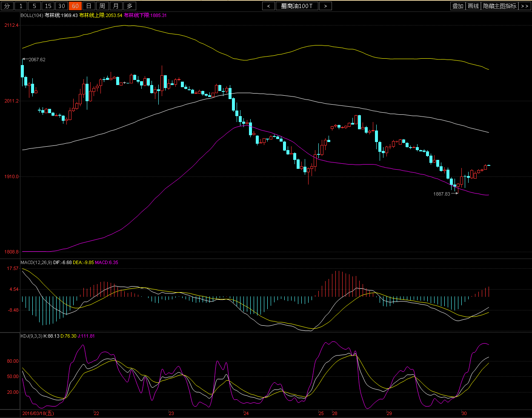532x418 pixels.
Task: Expand more options with >> button
Action: 524,6
